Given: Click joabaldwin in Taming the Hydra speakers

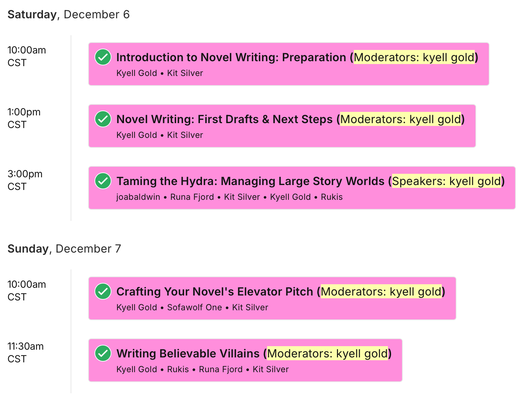Looking at the screenshot, I should point(138,197).
